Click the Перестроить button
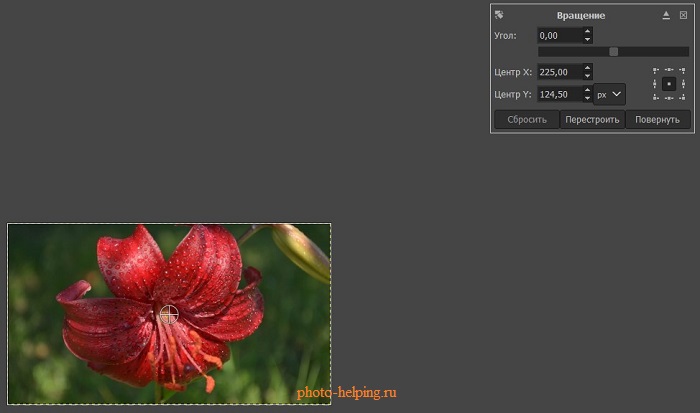The height and width of the screenshot is (413, 700). tap(592, 120)
